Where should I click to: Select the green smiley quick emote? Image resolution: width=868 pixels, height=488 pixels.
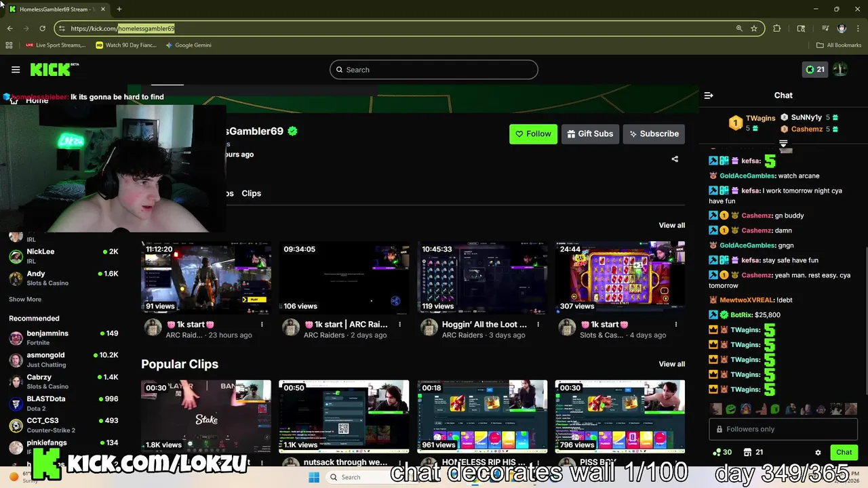[730, 409]
